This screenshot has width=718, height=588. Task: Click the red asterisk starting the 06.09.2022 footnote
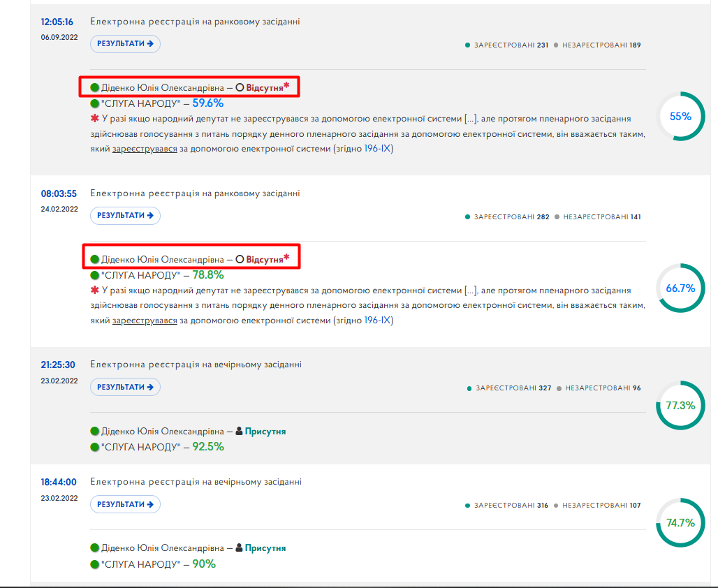pos(95,119)
